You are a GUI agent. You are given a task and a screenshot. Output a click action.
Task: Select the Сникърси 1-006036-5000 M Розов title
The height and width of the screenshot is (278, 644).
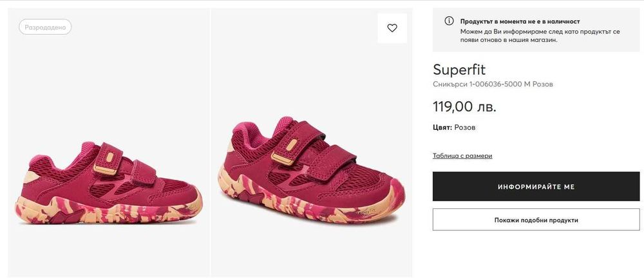point(493,84)
